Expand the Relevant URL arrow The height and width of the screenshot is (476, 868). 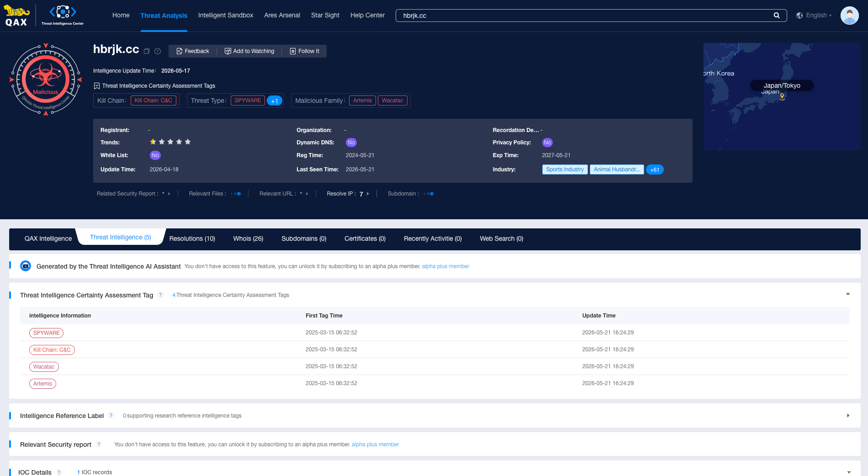[307, 194]
